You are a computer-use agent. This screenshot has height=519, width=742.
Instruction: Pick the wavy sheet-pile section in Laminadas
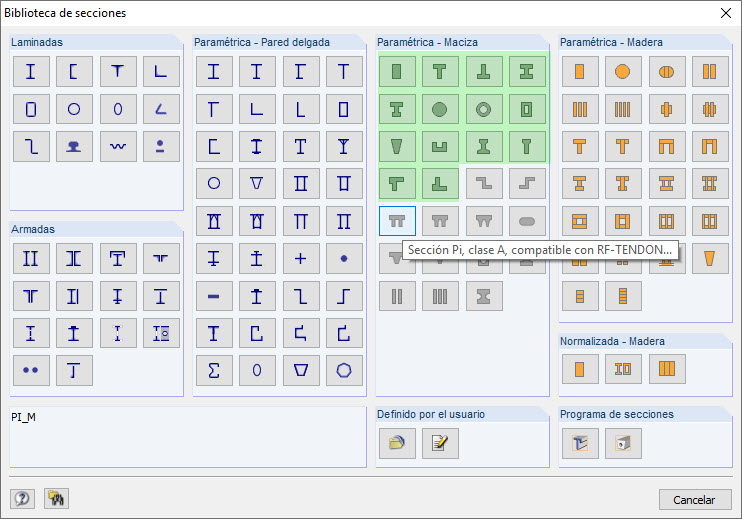[118, 147]
